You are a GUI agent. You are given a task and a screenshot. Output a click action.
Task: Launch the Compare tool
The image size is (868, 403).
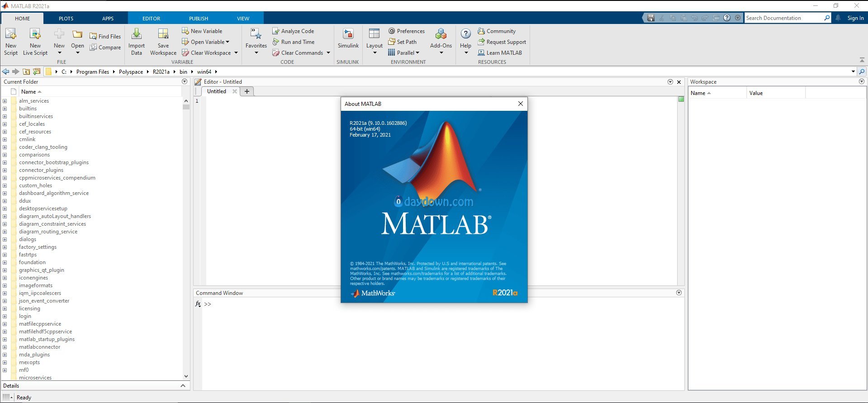coord(105,47)
